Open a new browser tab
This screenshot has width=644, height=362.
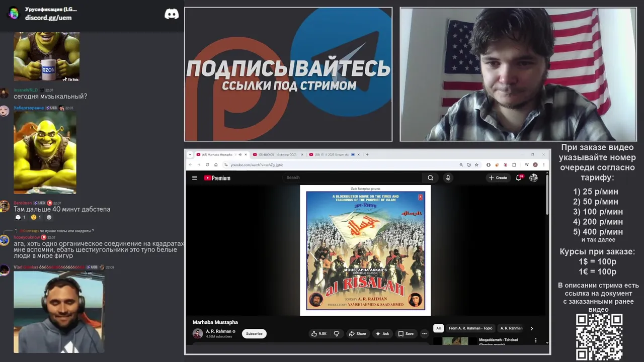(367, 154)
